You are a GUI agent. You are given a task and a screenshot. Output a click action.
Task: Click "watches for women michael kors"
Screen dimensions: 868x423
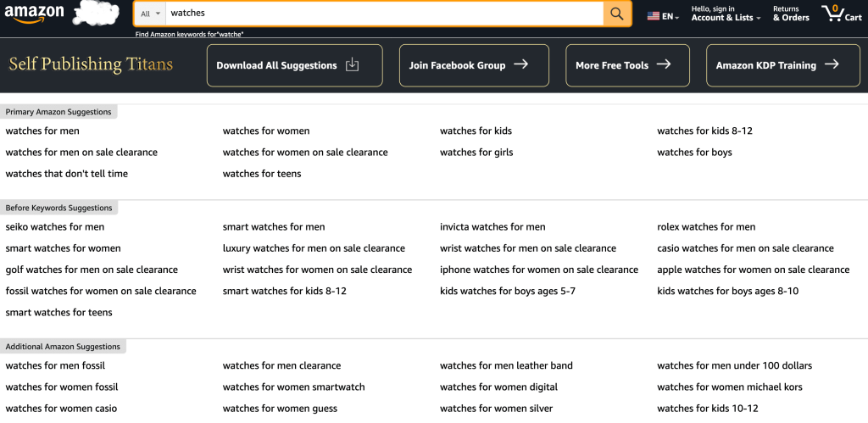pos(730,387)
